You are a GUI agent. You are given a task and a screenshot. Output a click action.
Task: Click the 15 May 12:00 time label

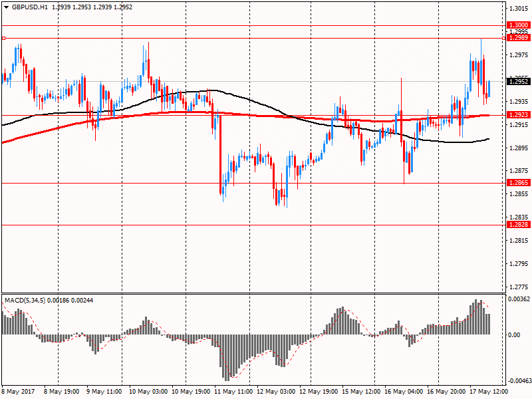pyautogui.click(x=361, y=392)
